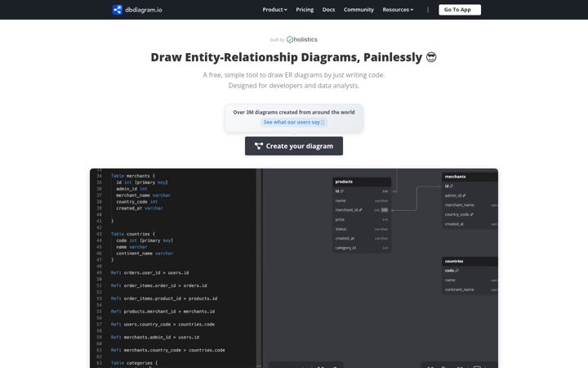
Task: Open the Product dropdown menu
Action: pyautogui.click(x=274, y=10)
